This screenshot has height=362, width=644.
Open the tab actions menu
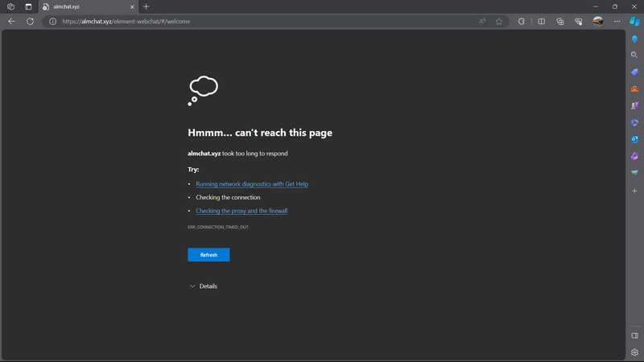point(27,6)
